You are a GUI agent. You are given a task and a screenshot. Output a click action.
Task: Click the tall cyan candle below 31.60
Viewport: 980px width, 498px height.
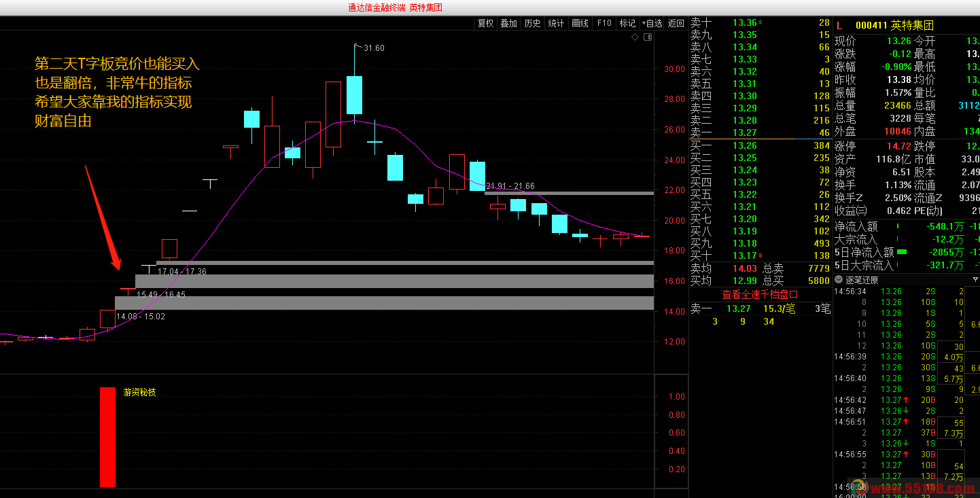(355, 95)
